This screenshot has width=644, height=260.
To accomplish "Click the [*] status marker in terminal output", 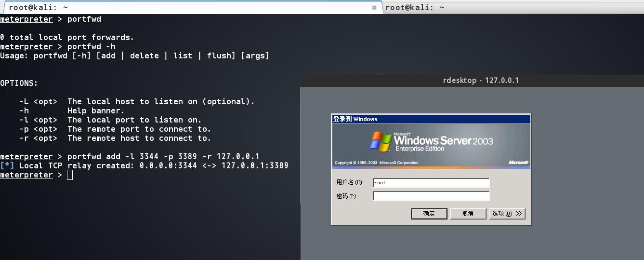I will click(x=7, y=165).
